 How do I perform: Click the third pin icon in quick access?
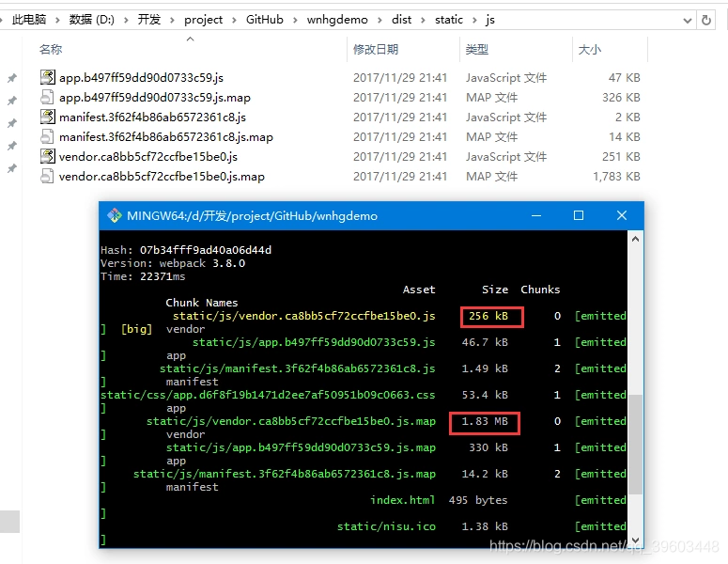pyautogui.click(x=12, y=122)
